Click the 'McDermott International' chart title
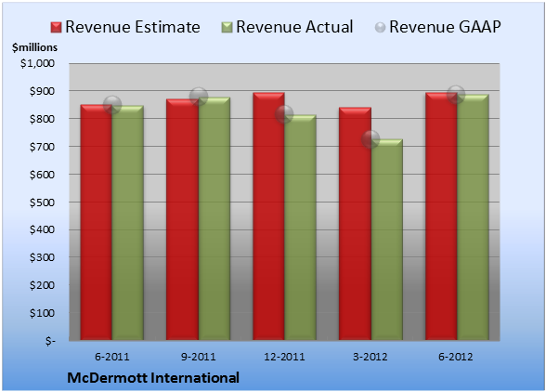Screen dimensions: 546x392 click(153, 378)
